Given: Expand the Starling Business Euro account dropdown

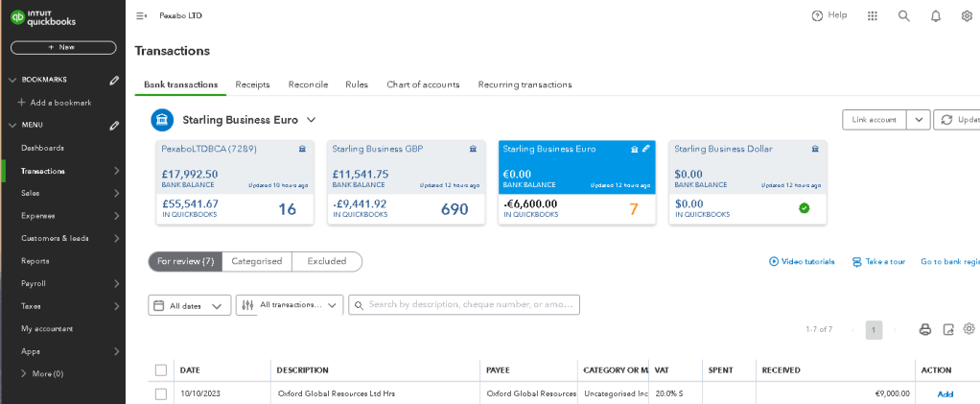Looking at the screenshot, I should coord(311,119).
